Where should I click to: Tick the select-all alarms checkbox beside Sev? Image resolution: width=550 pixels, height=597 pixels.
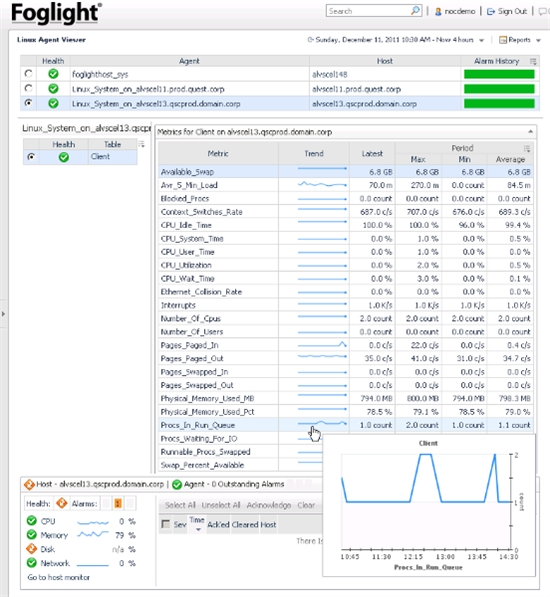(166, 524)
